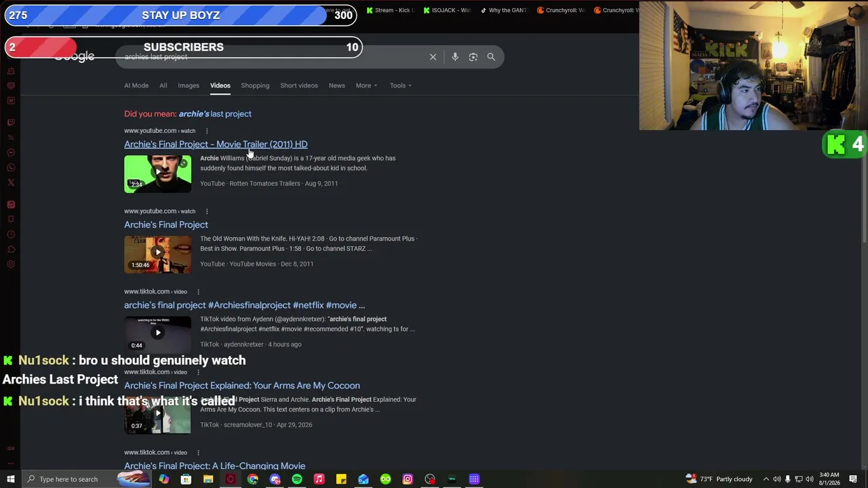Switch to the All results tab
Screen dimensions: 868x488
coord(163,85)
